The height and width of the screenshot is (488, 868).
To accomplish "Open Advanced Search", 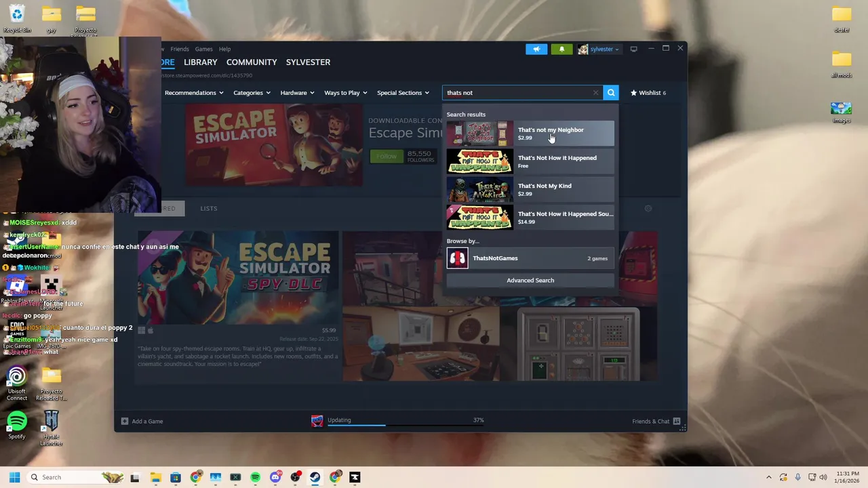I will [x=530, y=280].
